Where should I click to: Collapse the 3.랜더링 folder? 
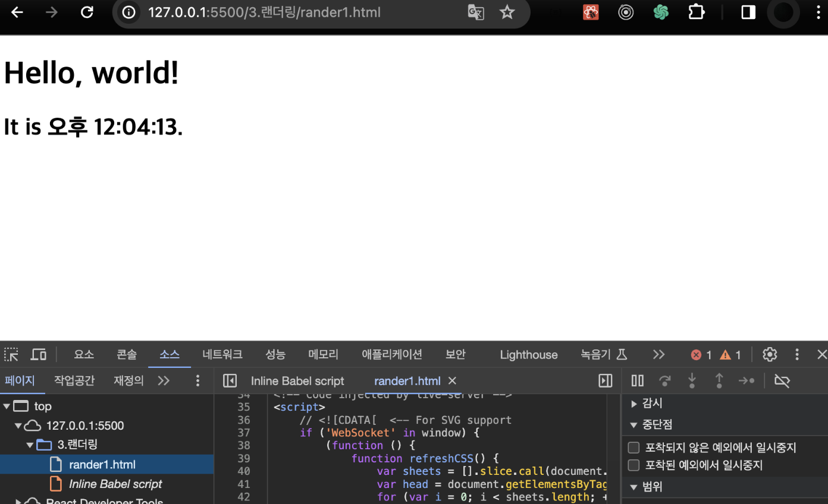coord(30,445)
